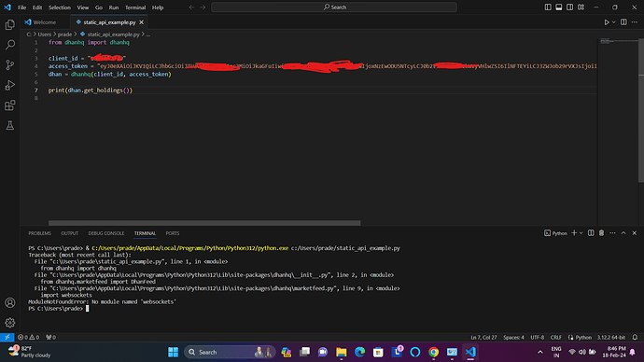Open the Manage gear settings icon
The image size is (644, 362).
tap(10, 323)
